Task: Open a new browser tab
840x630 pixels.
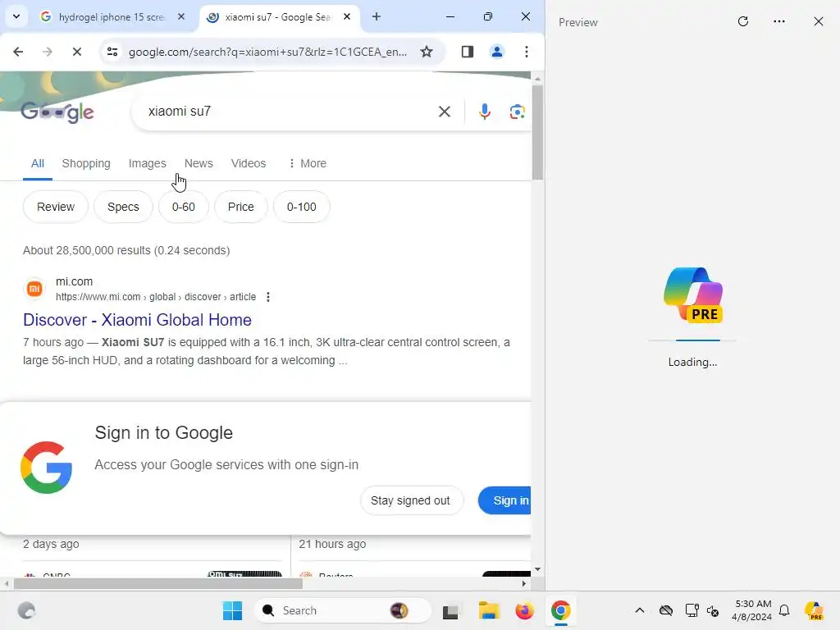Action: click(377, 16)
